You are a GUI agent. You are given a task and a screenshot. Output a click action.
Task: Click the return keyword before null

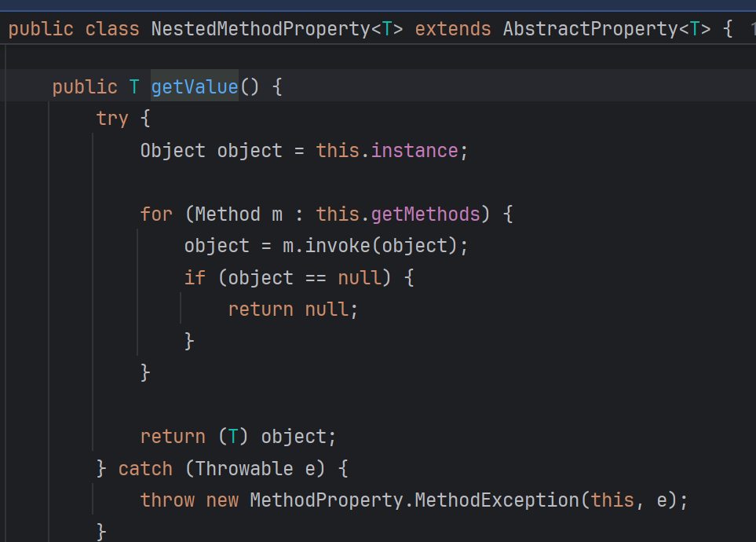[261, 309]
